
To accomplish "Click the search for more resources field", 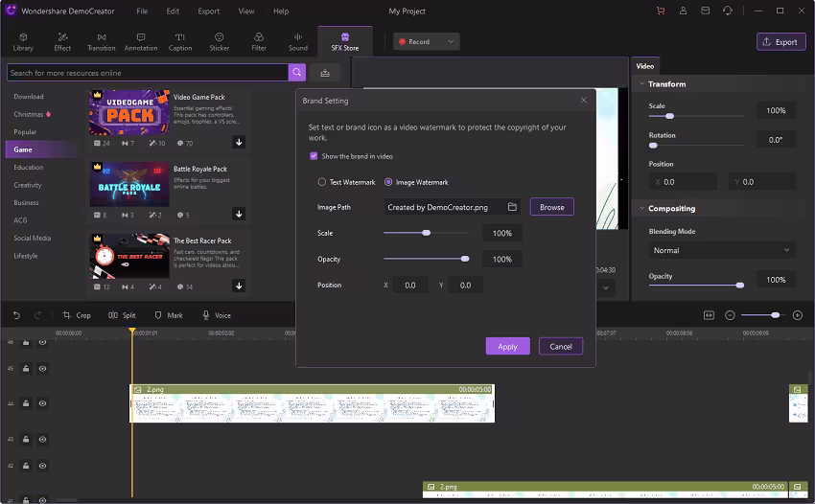I will click(148, 73).
